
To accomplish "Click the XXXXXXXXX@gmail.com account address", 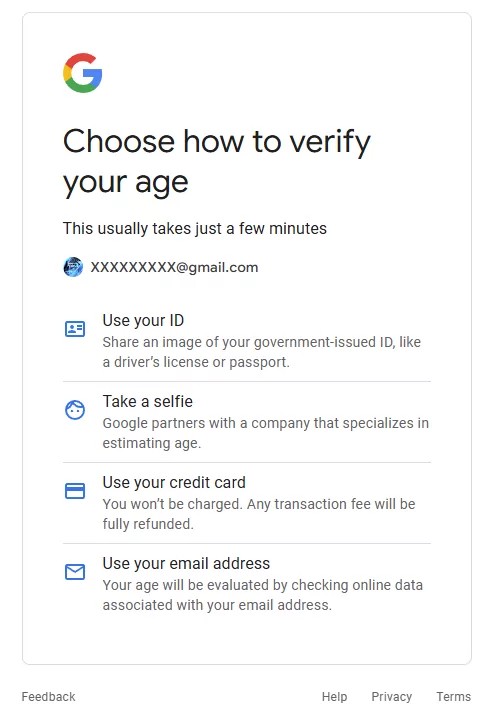I will (174, 267).
